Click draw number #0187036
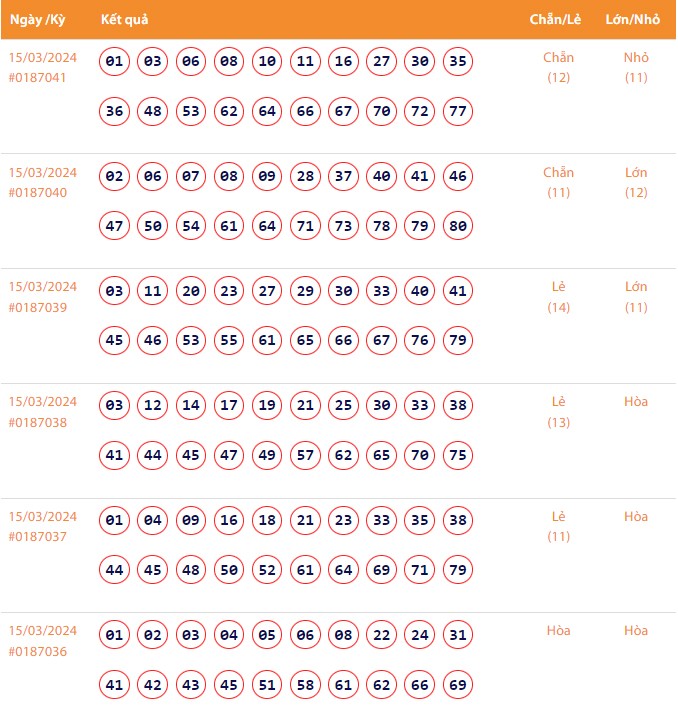The height and width of the screenshot is (722, 678). [x=38, y=651]
